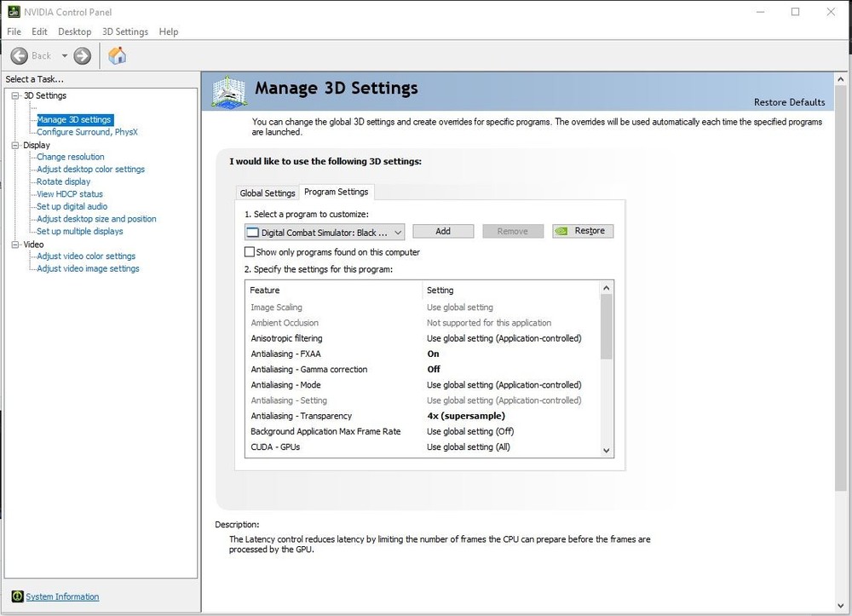The width and height of the screenshot is (852, 616).
Task: Click the Restore button
Action: [583, 231]
